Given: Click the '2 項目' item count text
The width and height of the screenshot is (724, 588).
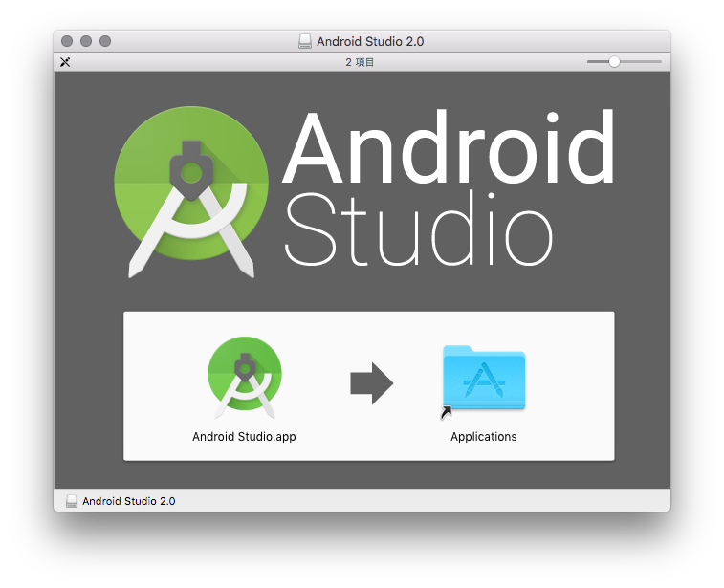Looking at the screenshot, I should pos(360,62).
